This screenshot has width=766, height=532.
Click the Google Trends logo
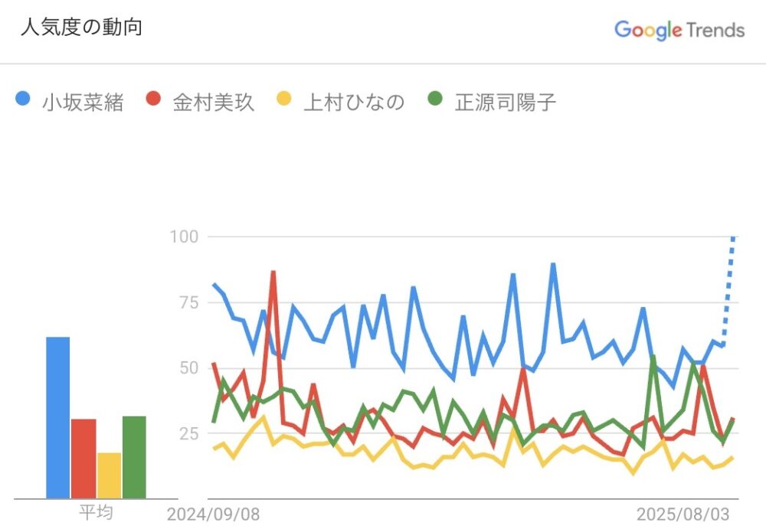[679, 30]
